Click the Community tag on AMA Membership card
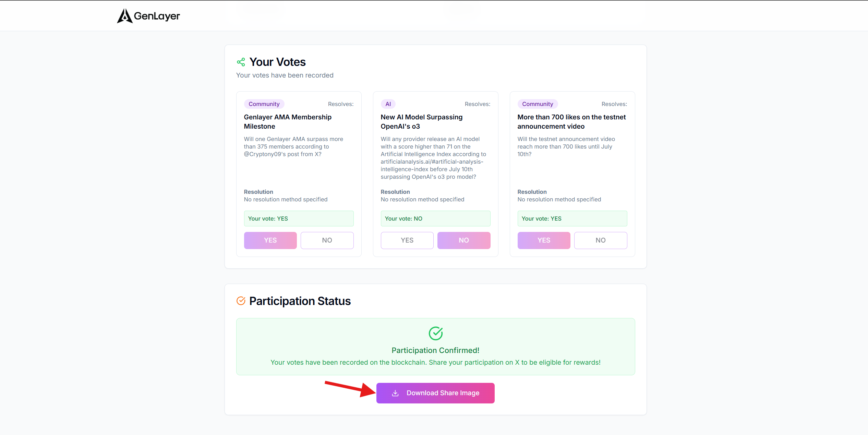Viewport: 868px width, 435px height. tap(264, 104)
